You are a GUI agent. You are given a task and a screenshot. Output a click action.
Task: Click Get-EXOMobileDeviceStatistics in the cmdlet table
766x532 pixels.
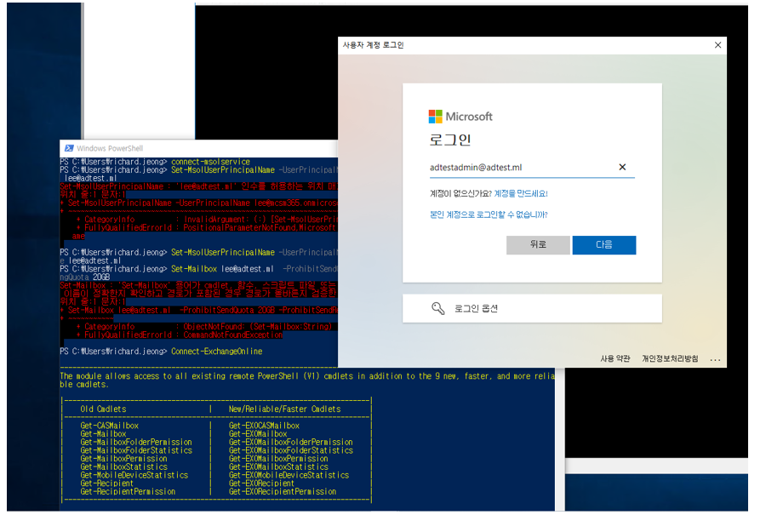pyautogui.click(x=289, y=475)
